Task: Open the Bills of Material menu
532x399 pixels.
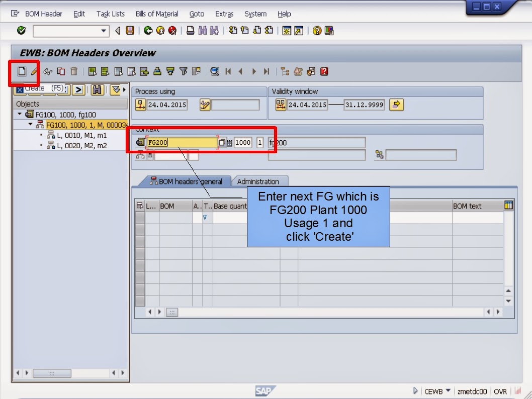Action: pos(156,14)
